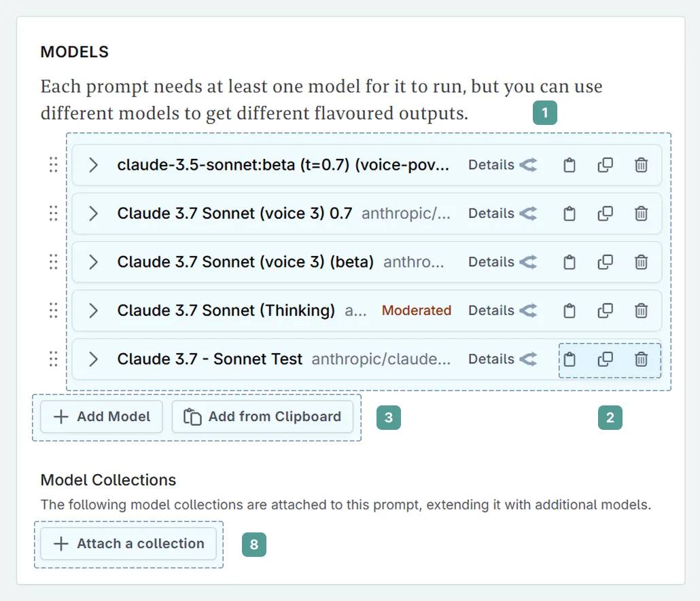
Task: Expand the Claude 3.7 - Sonnet Test row
Action: (x=93, y=359)
